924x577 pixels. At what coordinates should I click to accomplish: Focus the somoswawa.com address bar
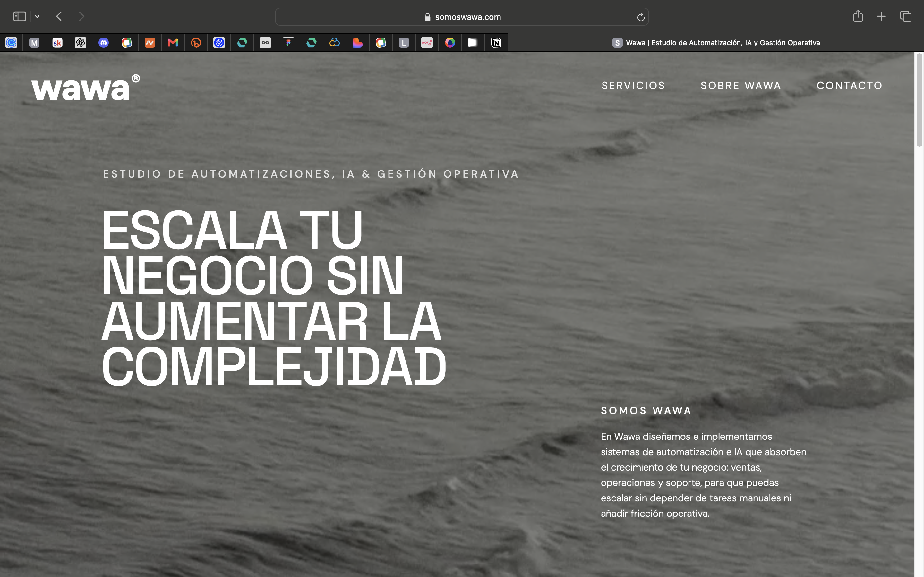coord(462,17)
